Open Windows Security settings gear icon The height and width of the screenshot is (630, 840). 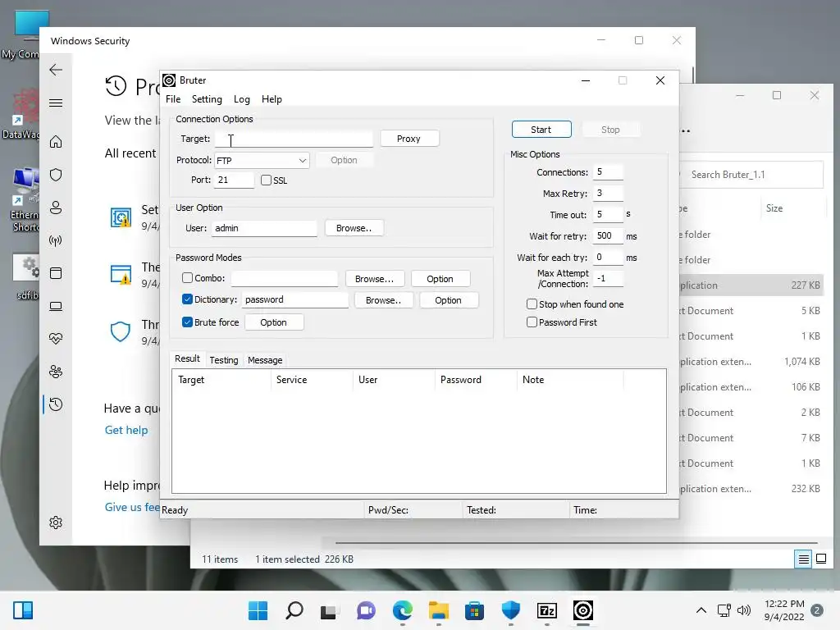tap(56, 523)
